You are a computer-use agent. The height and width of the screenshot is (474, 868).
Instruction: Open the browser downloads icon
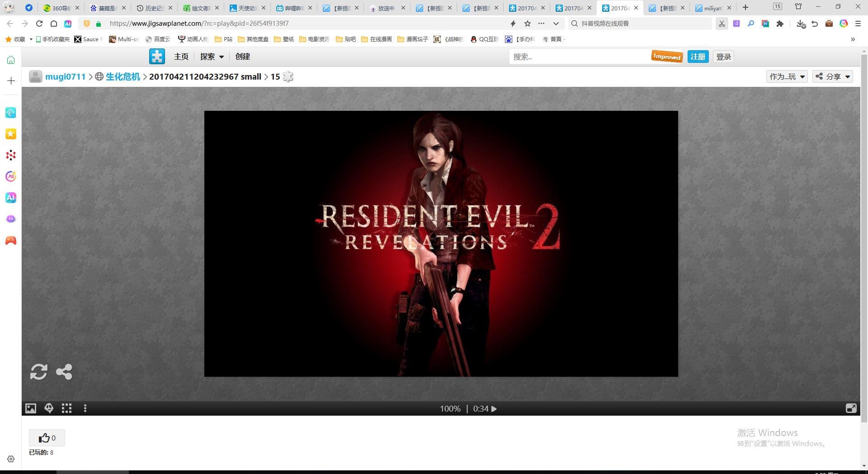click(801, 24)
